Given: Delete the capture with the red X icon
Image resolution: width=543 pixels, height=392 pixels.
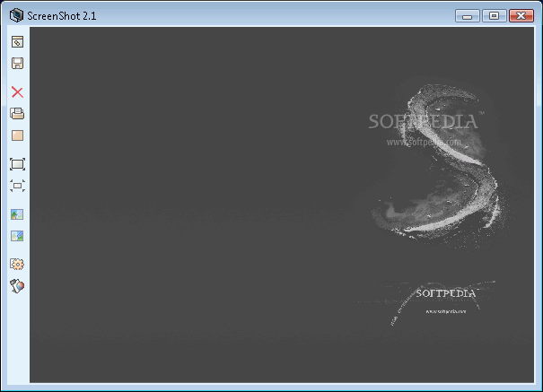Looking at the screenshot, I should (17, 92).
